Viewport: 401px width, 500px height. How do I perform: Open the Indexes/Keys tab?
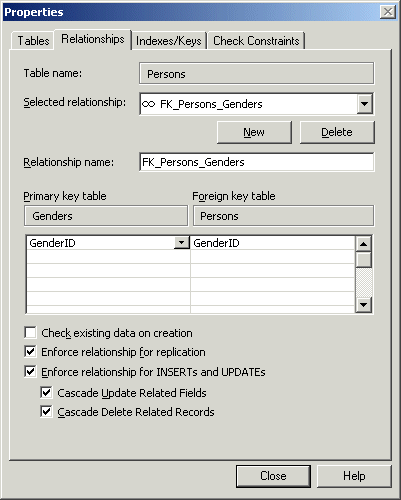coord(169,41)
